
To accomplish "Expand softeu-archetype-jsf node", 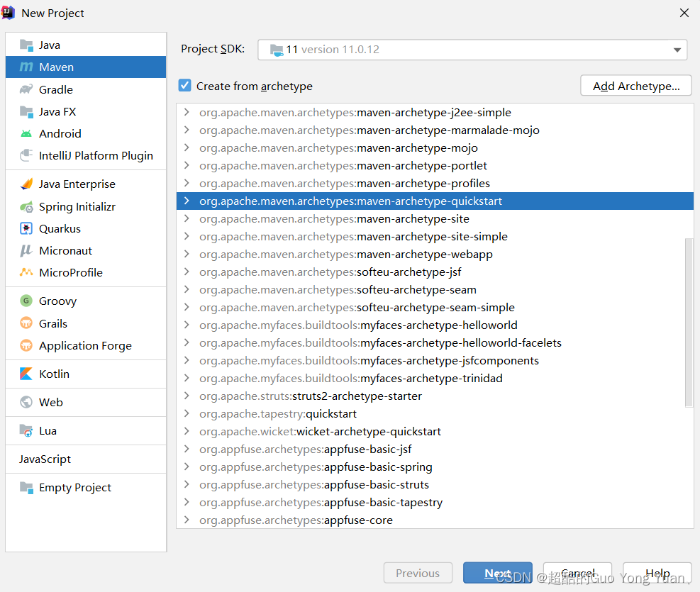I will coord(187,272).
